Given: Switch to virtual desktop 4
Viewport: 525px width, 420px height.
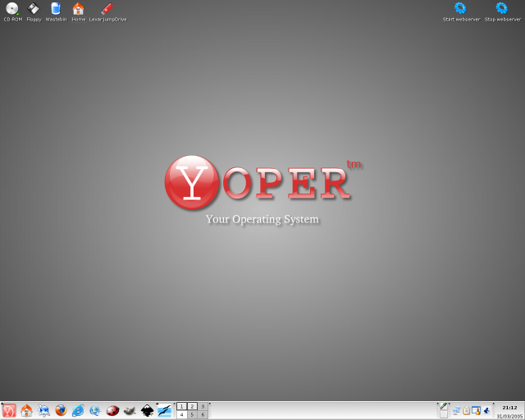Looking at the screenshot, I should 182,414.
